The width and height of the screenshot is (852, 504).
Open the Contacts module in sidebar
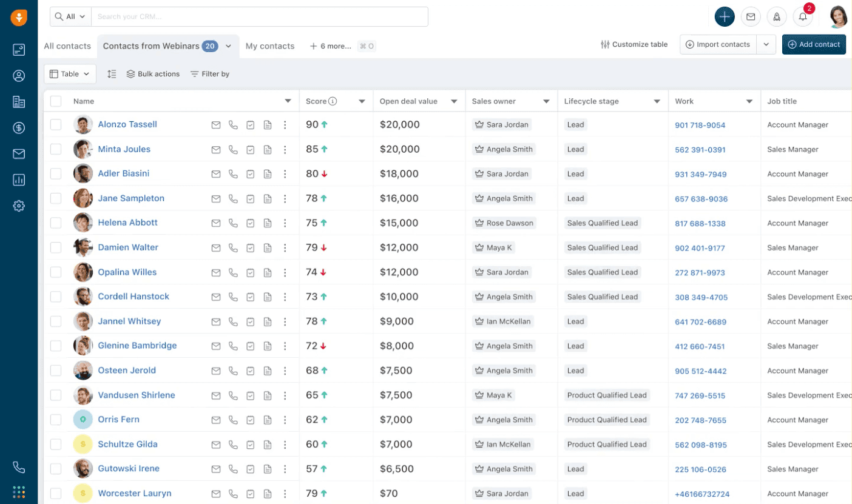[x=19, y=76]
